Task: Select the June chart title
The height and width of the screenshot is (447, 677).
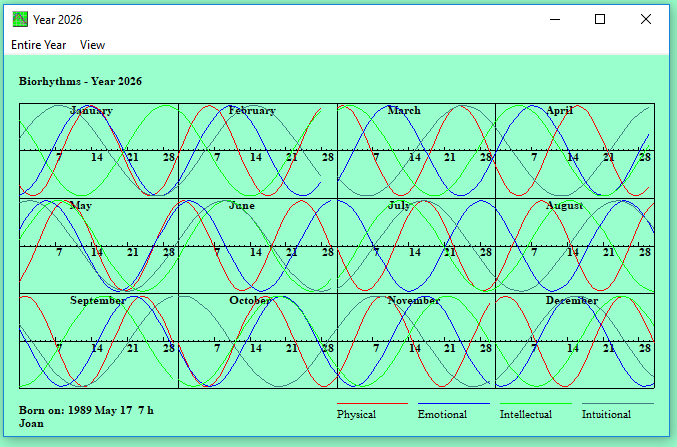Action: tap(242, 206)
